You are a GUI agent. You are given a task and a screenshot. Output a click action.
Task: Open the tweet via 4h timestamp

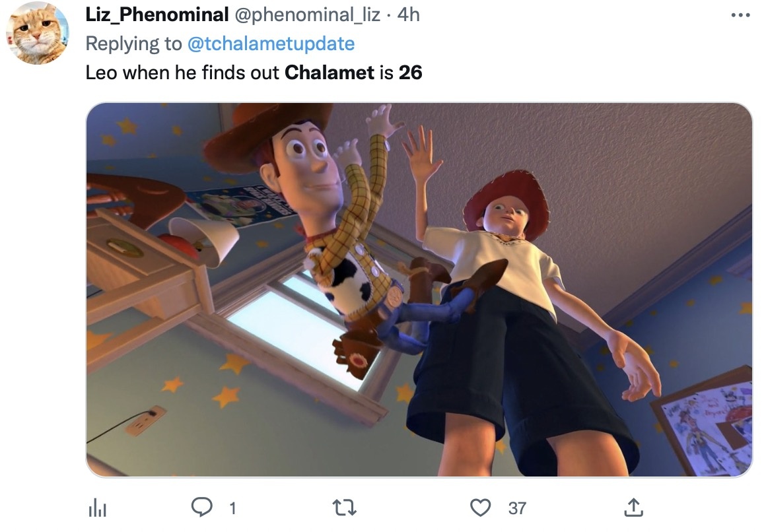[408, 15]
